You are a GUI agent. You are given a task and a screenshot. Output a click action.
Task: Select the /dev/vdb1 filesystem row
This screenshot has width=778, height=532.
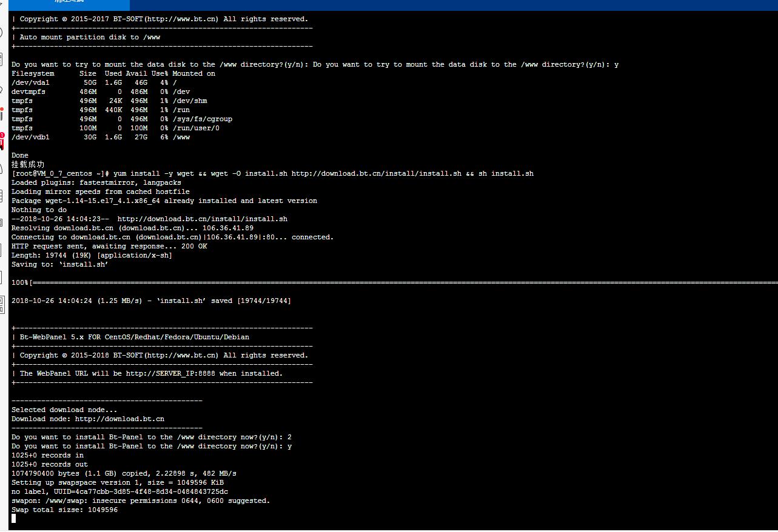[101, 137]
